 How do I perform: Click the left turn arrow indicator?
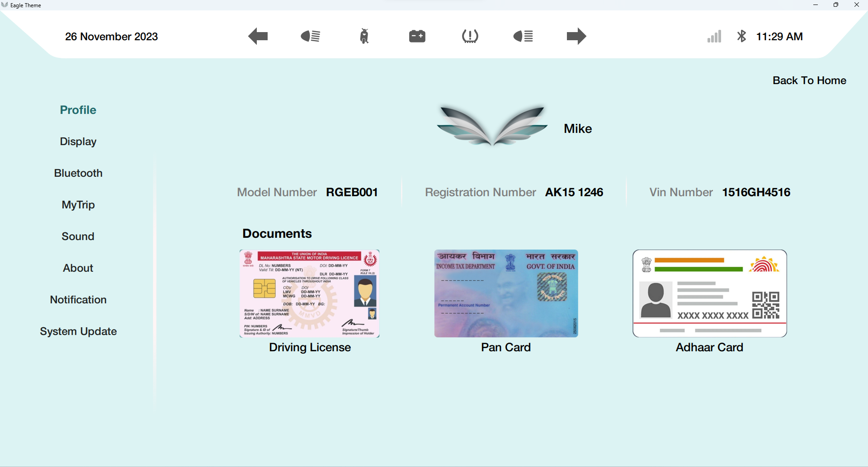point(258,36)
